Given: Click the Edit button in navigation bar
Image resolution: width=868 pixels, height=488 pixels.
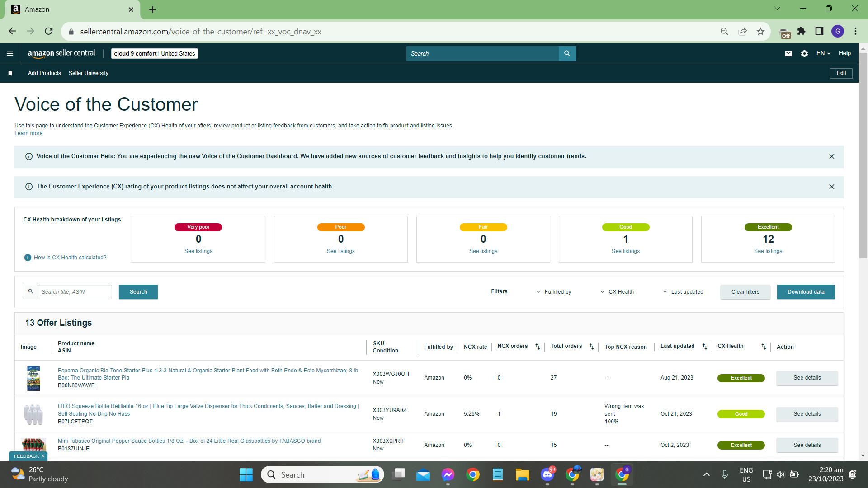Looking at the screenshot, I should point(841,73).
